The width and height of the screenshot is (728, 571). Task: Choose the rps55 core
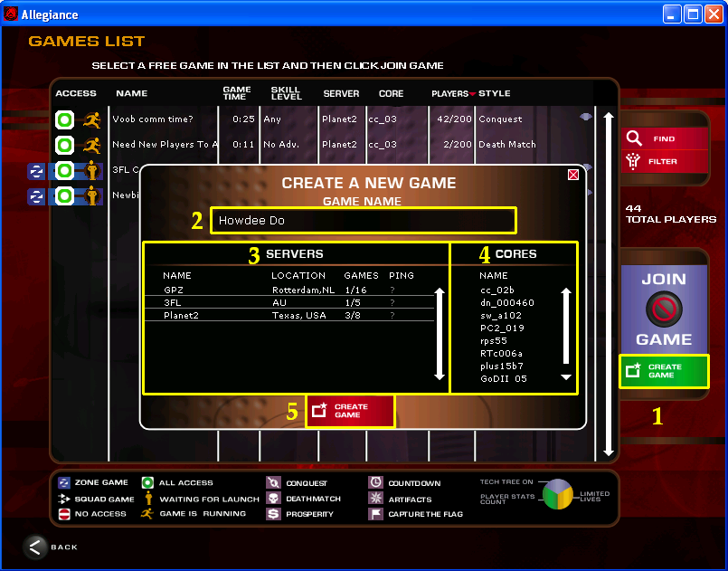[496, 340]
